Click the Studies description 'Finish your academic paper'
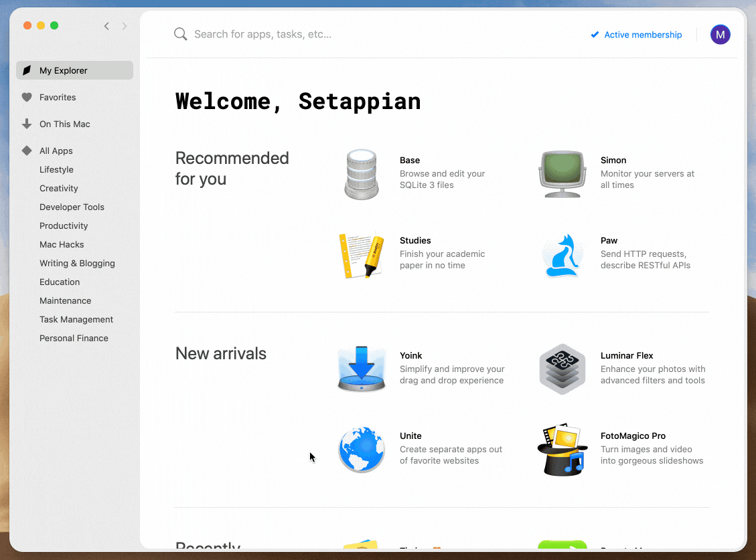The height and width of the screenshot is (560, 756). click(442, 260)
